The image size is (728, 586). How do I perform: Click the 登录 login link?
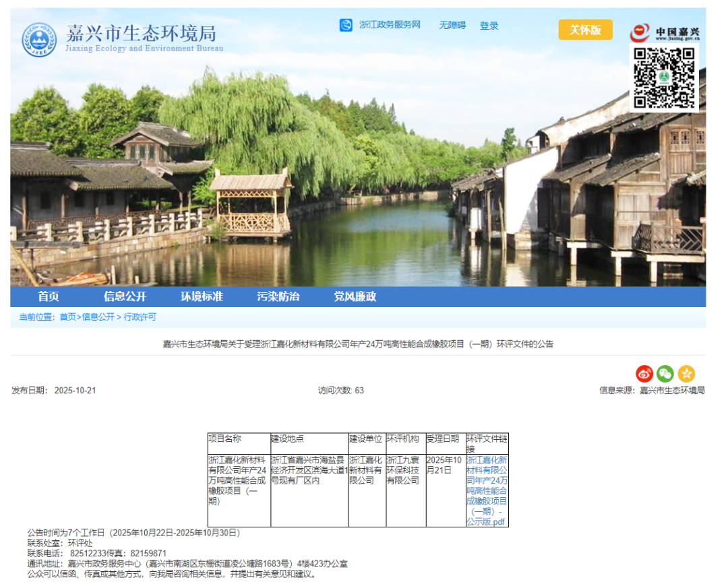(x=489, y=26)
